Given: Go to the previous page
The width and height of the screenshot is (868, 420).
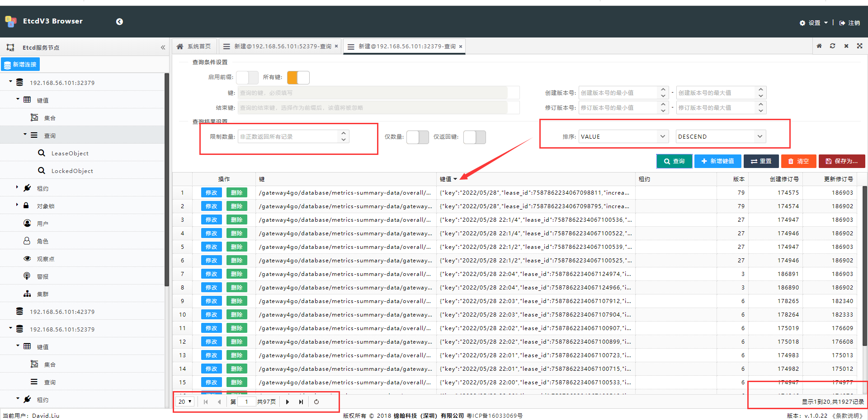Looking at the screenshot, I should [219, 401].
